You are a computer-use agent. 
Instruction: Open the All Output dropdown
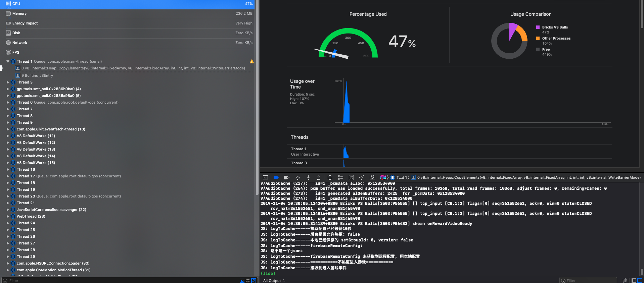click(274, 281)
